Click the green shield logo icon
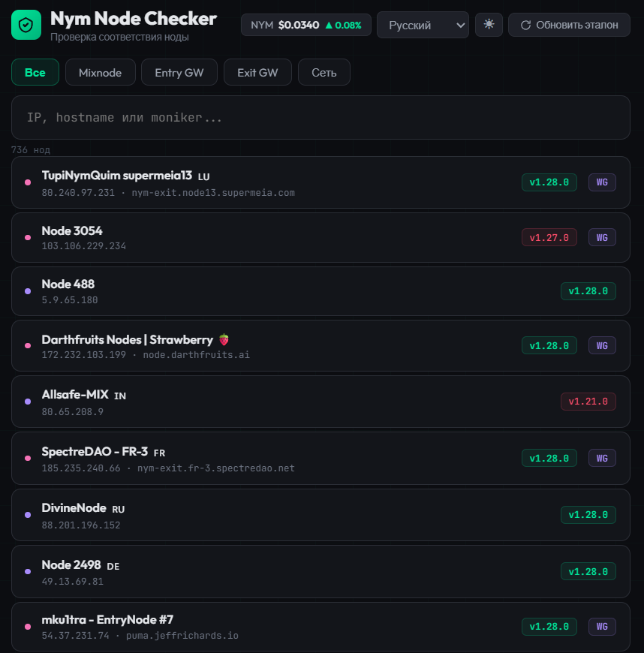644x653 pixels. pos(26,25)
